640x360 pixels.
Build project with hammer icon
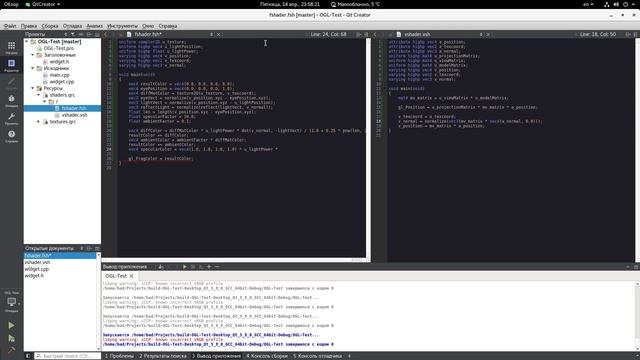click(11, 350)
